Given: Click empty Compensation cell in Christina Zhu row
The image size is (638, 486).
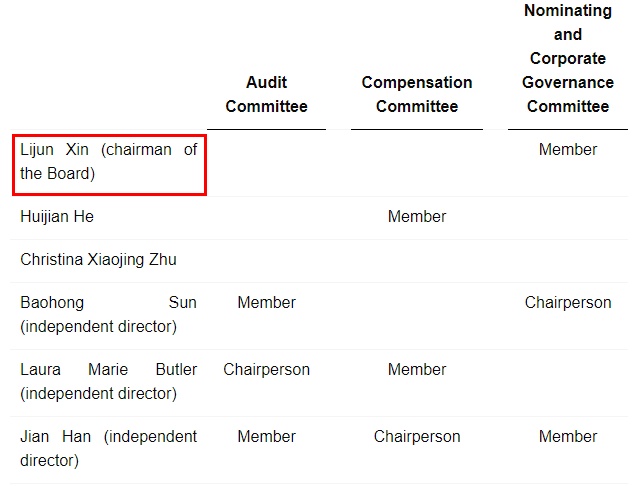Looking at the screenshot, I should pos(417,260).
